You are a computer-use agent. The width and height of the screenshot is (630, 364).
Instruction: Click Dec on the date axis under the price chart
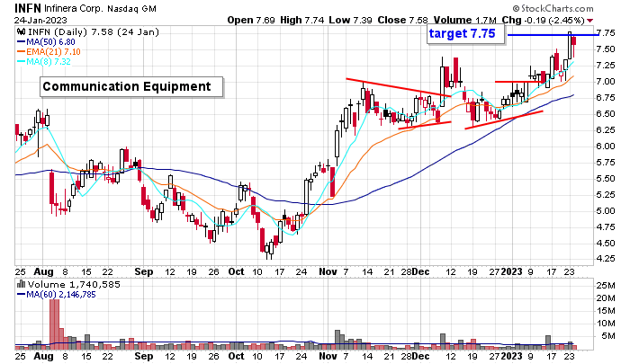point(420,271)
